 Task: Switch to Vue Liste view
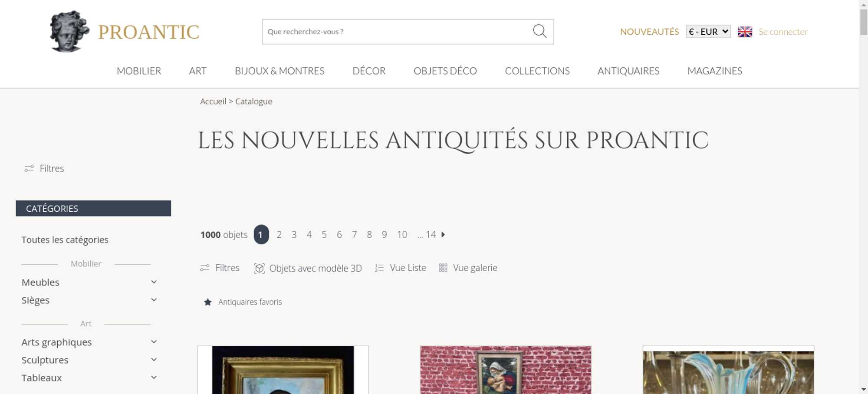tap(401, 268)
